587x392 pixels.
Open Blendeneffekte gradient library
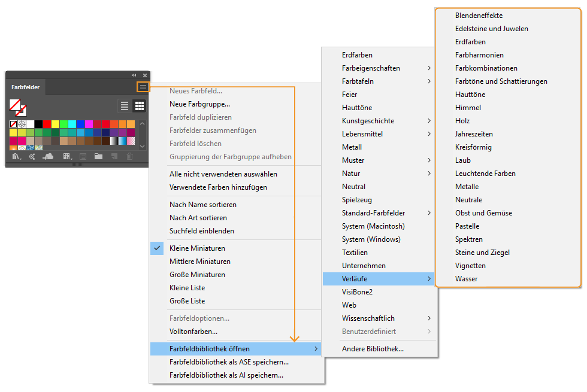[x=508, y=16]
